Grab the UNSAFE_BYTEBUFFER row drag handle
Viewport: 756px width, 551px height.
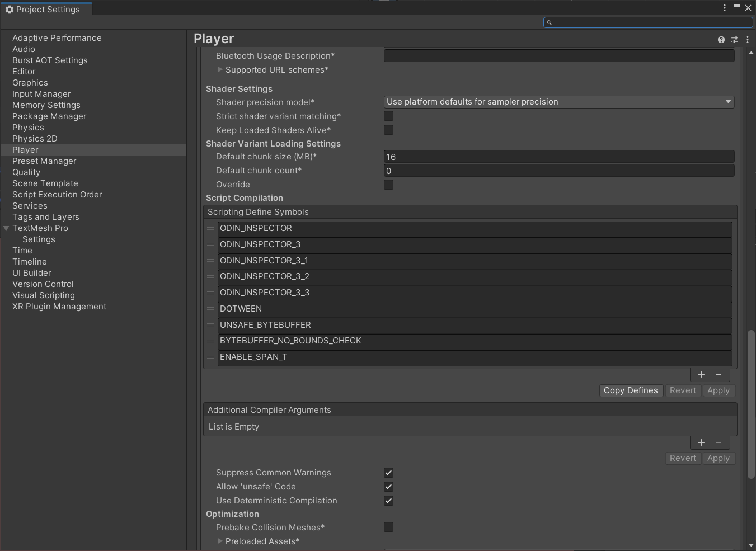(x=211, y=325)
